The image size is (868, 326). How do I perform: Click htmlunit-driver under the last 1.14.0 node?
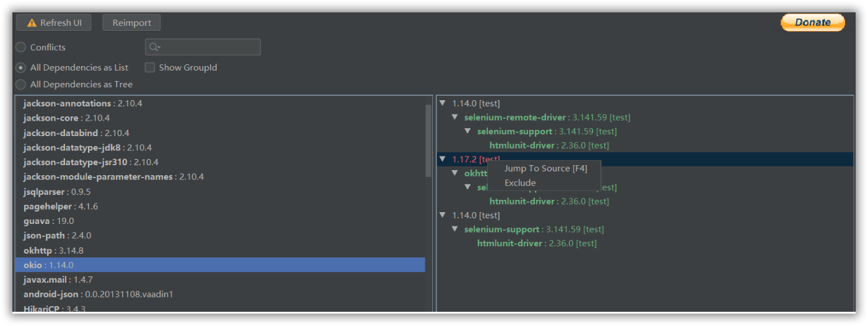537,243
